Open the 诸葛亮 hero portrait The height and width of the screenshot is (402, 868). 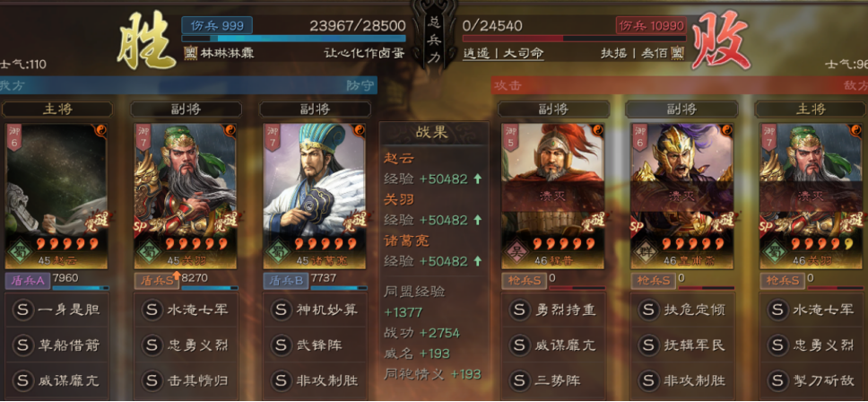point(315,196)
